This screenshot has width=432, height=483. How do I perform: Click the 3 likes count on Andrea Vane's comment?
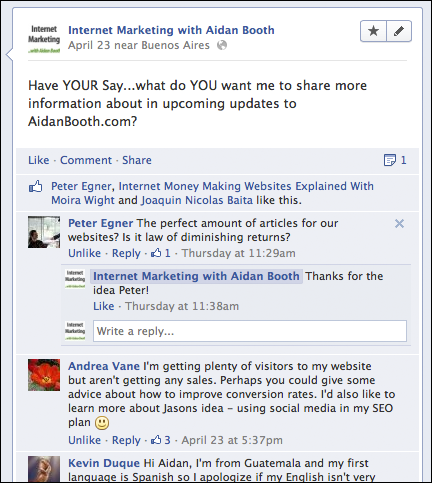point(161,440)
